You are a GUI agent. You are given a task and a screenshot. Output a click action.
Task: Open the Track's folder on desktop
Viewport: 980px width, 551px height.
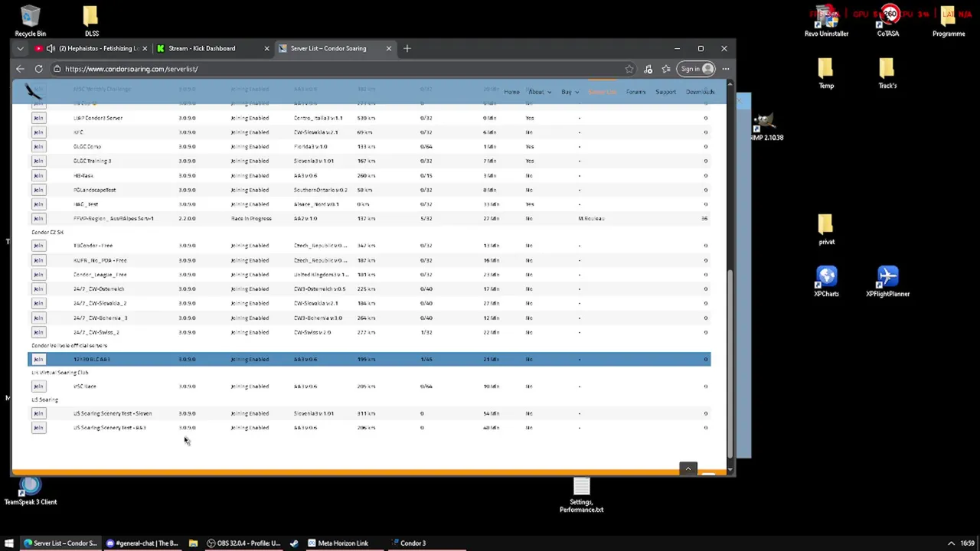point(887,74)
